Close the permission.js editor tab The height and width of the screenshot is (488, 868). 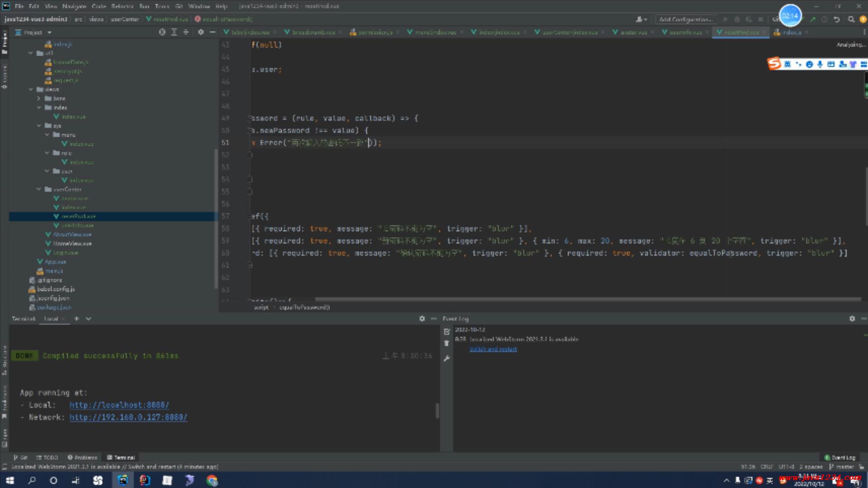pyautogui.click(x=398, y=33)
